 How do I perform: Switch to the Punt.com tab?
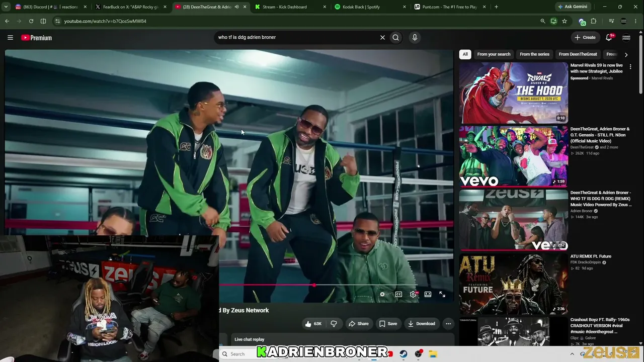[450, 7]
